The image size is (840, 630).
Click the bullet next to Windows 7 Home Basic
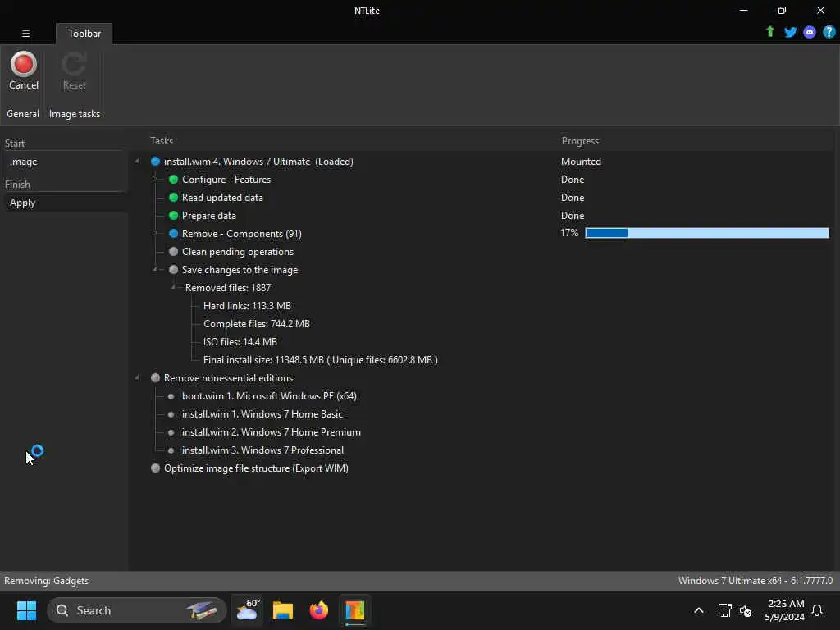171,414
